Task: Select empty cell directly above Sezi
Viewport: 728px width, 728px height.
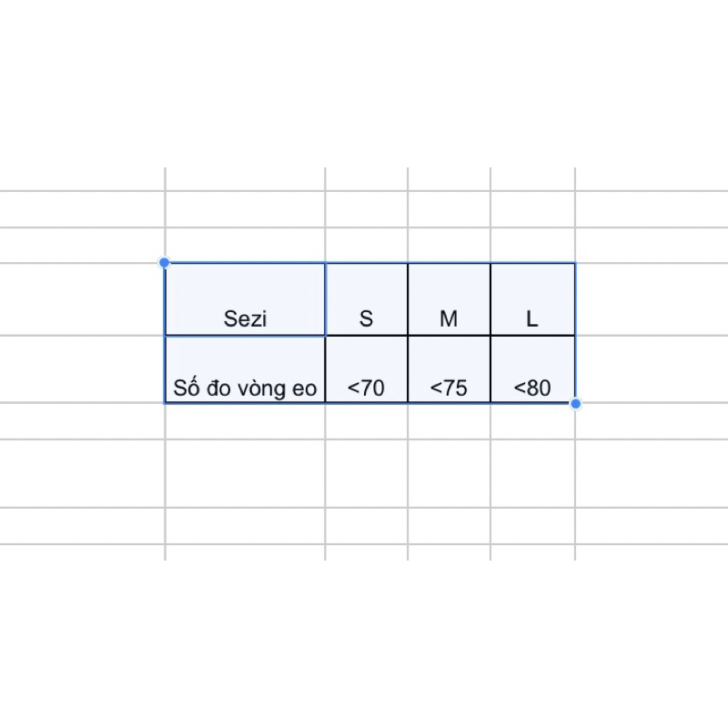Action: point(245,245)
